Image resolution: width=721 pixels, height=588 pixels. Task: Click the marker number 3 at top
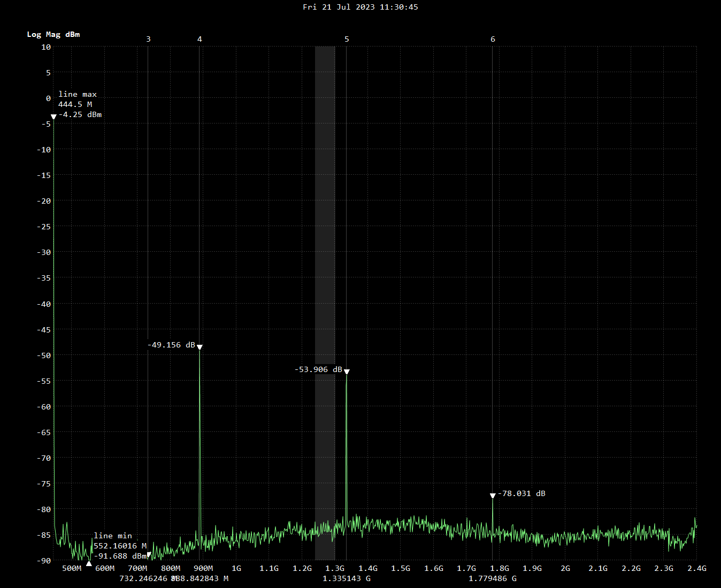[148, 39]
